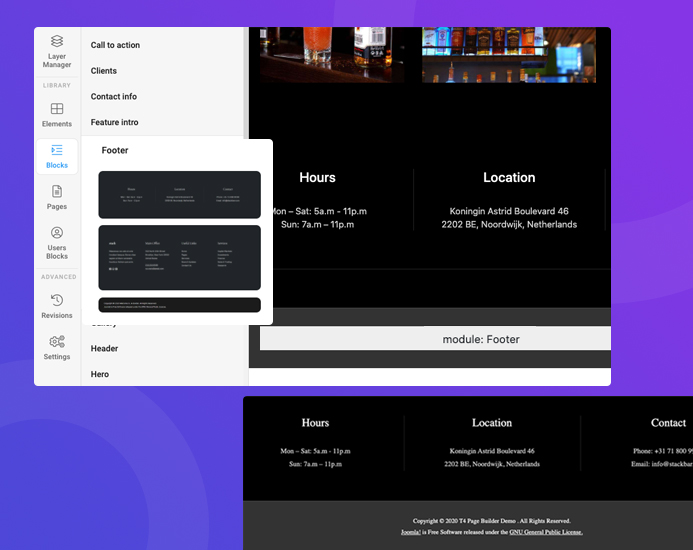Select the Contact info block category
693x550 pixels.
(x=114, y=96)
